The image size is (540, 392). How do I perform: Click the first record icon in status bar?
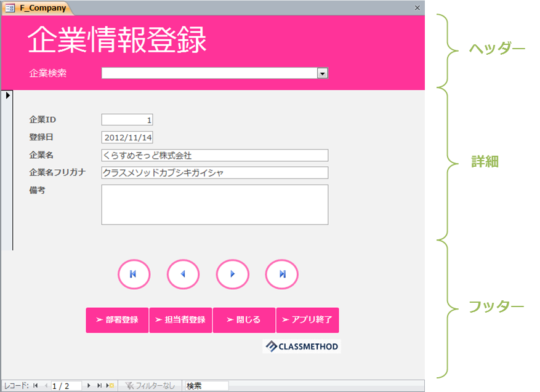coord(34,385)
